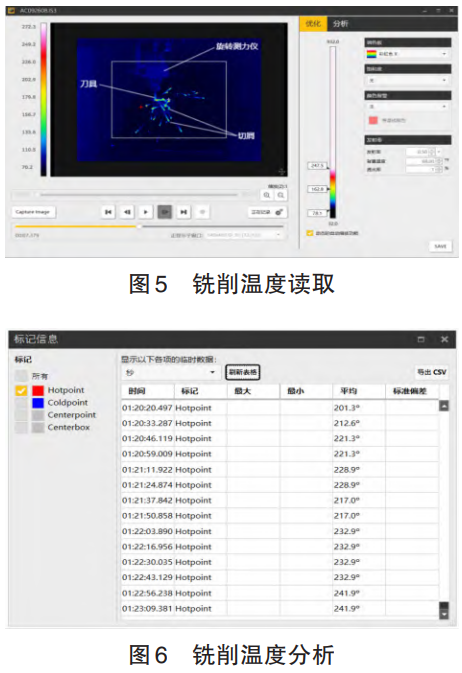Click the upper gray frame slider
Screen dimensions: 462x673
coord(137,194)
